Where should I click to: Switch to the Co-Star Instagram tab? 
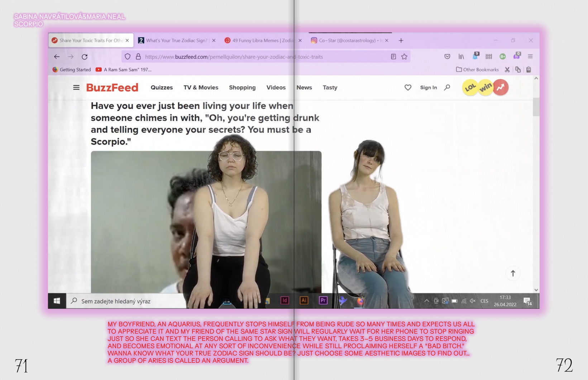(346, 40)
